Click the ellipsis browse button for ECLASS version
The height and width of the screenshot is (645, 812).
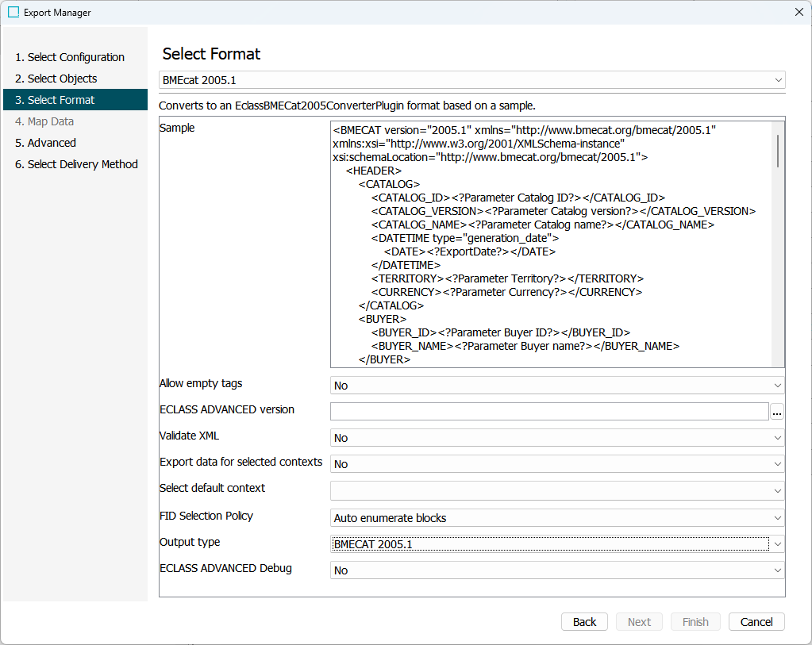tap(777, 411)
